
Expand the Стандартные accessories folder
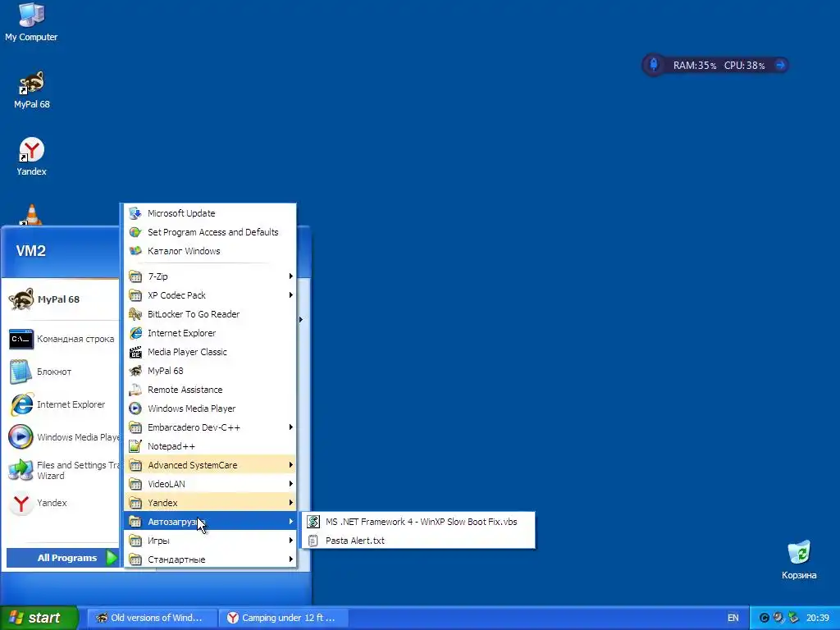(210, 559)
